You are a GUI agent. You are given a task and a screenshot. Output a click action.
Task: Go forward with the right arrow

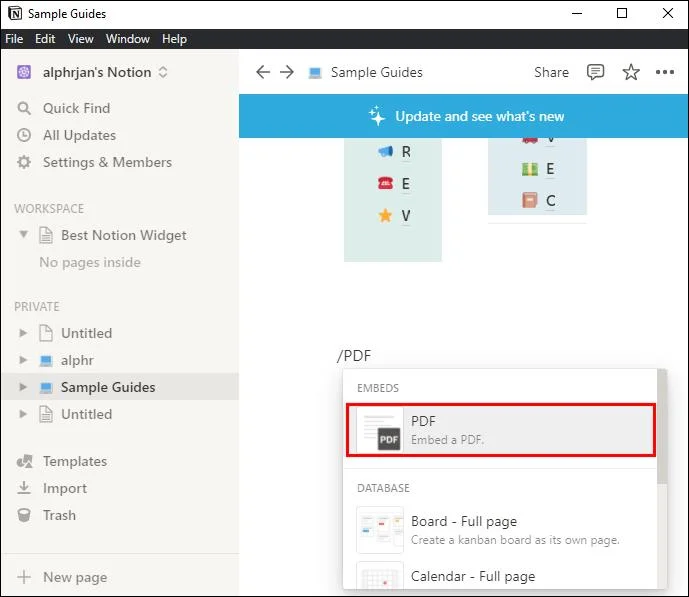tap(287, 72)
